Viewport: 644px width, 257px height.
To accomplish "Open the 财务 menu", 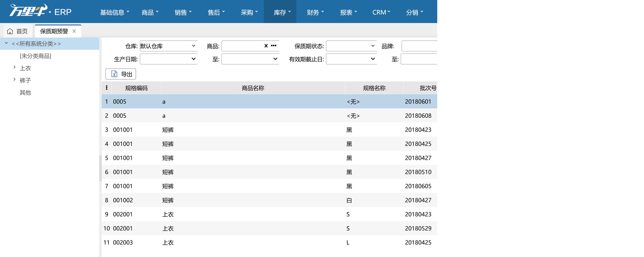I will [316, 12].
